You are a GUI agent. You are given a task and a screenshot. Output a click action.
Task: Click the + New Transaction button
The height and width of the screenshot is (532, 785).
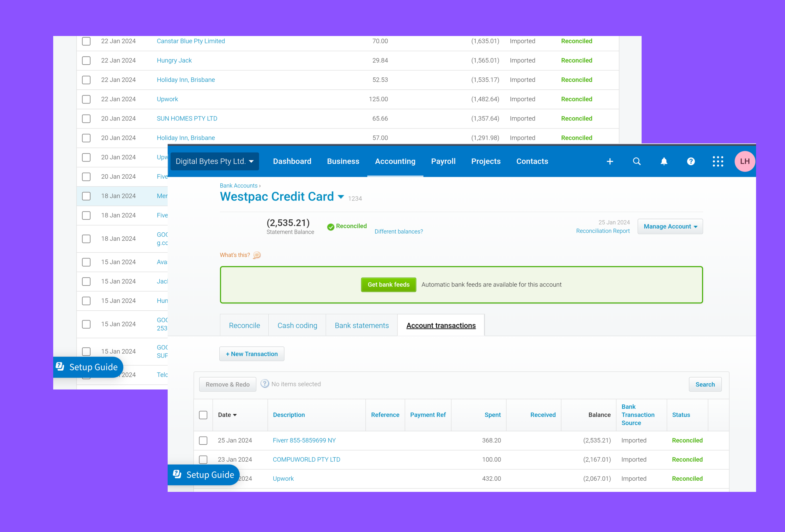pos(252,354)
